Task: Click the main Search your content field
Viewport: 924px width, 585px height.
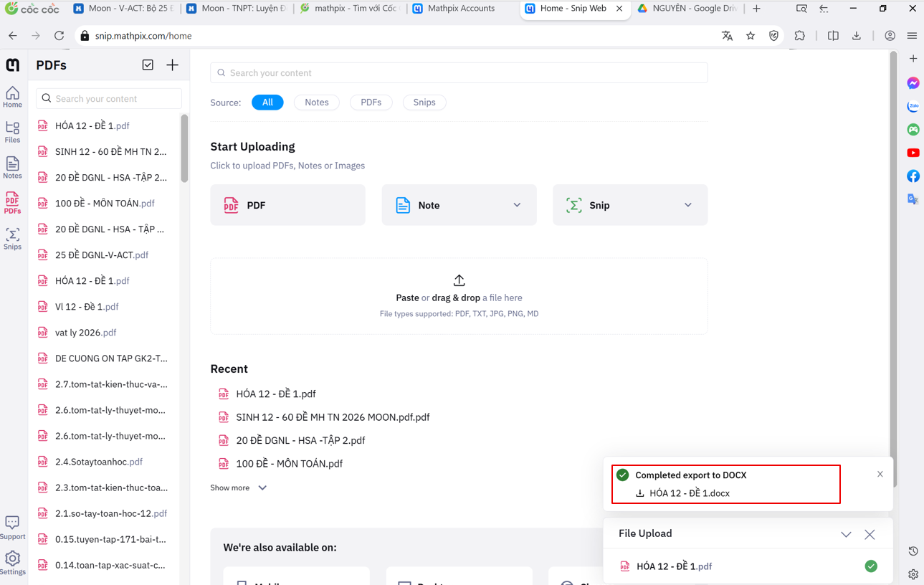Action: point(459,72)
